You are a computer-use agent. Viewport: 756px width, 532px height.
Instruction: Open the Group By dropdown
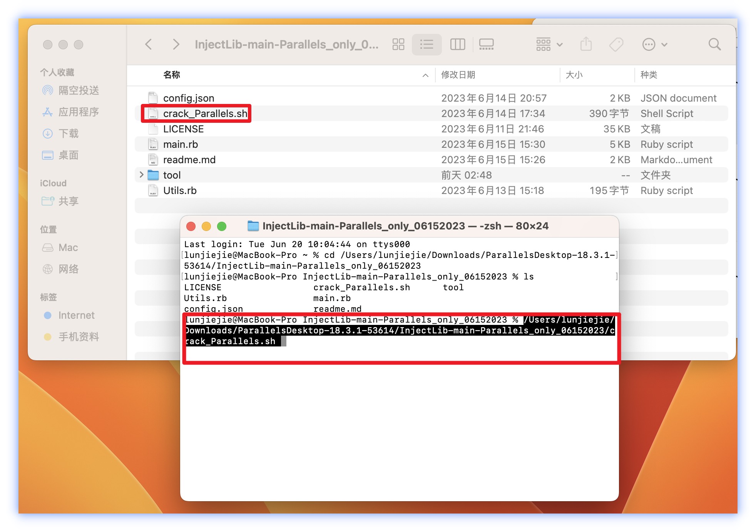tap(549, 44)
